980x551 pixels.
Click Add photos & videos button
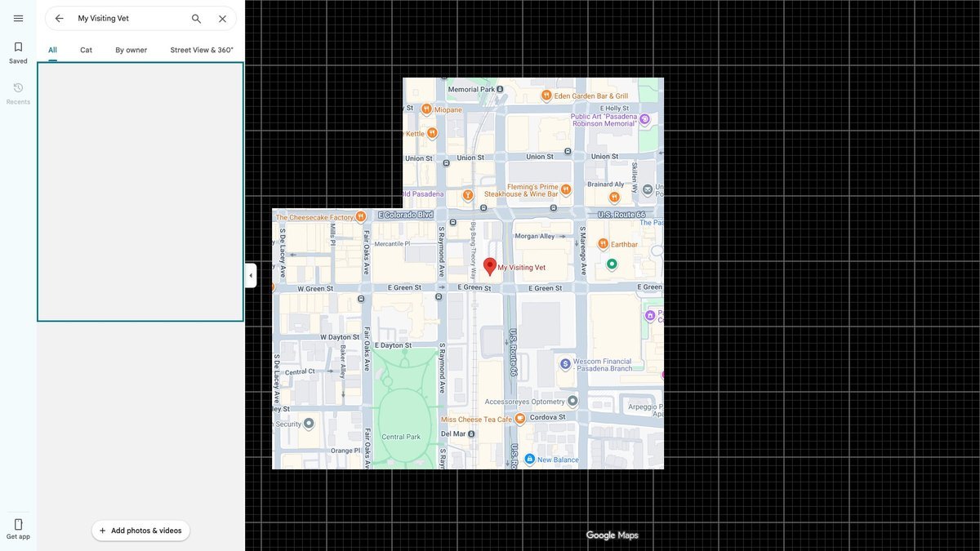pyautogui.click(x=140, y=531)
